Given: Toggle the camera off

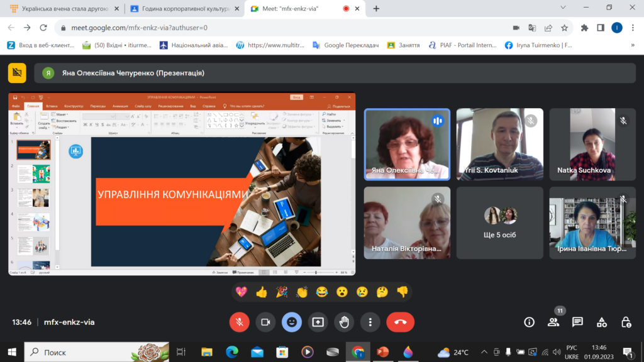Looking at the screenshot, I should [265, 322].
